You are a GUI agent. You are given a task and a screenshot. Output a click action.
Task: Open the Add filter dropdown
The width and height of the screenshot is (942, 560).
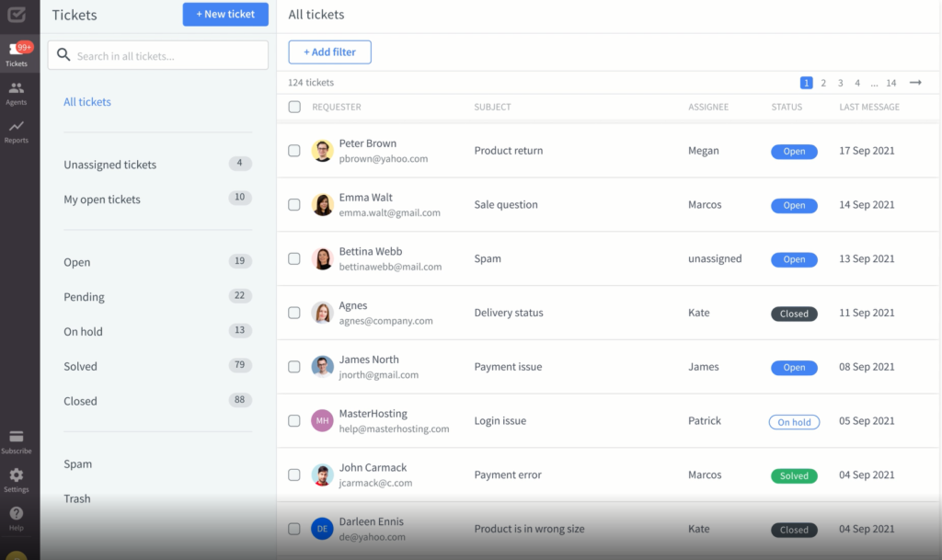(329, 51)
